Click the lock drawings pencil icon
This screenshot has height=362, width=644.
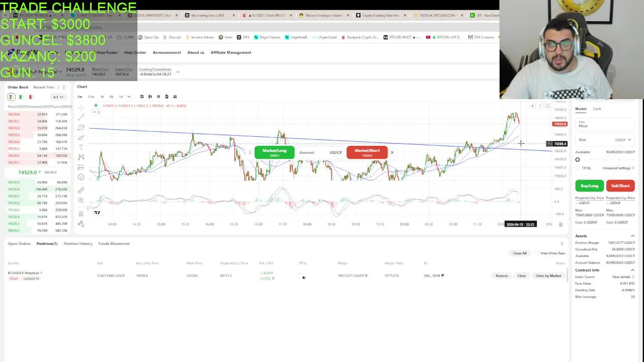click(81, 224)
